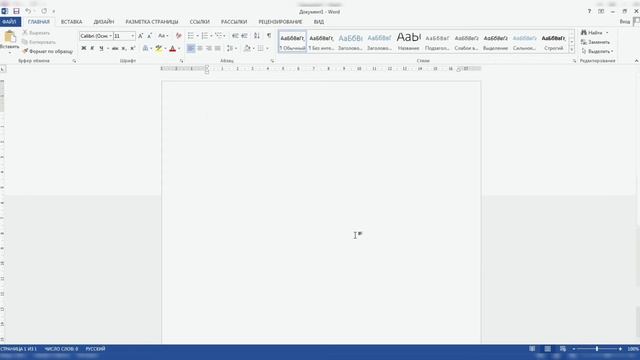Apply the red font color (A)

pos(173,48)
